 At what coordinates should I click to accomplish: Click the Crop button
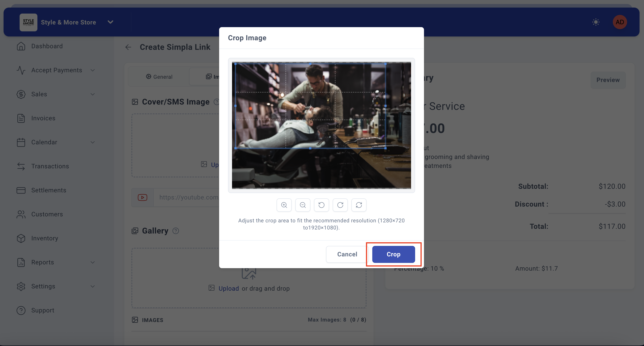point(393,254)
